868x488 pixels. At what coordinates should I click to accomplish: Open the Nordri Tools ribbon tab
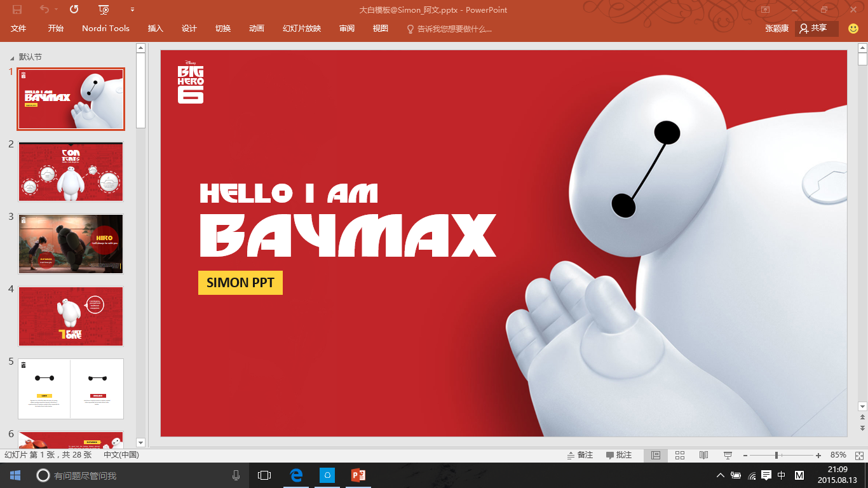[105, 29]
